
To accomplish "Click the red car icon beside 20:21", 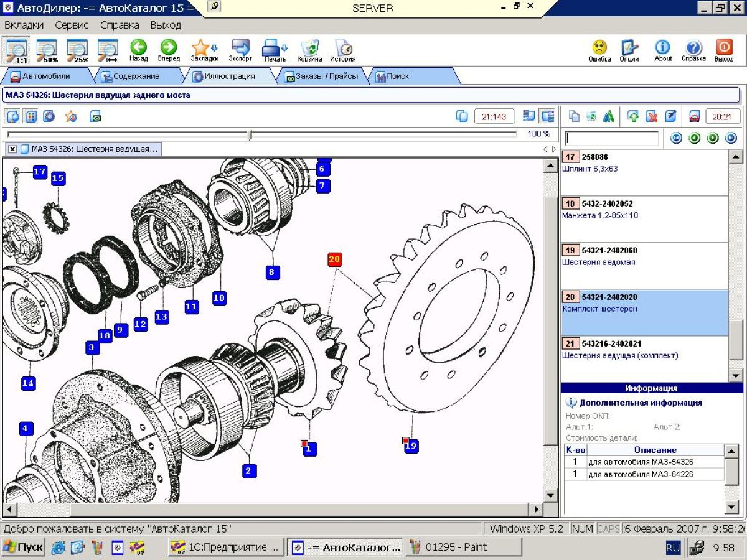I will [695, 116].
